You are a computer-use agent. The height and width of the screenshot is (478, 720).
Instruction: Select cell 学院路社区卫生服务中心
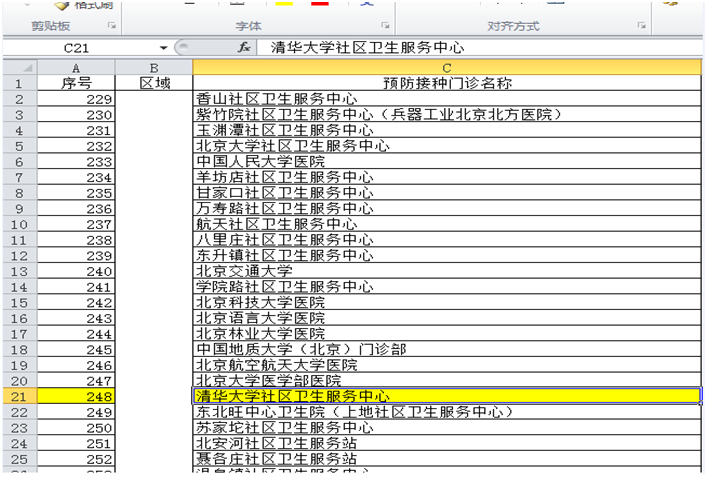click(x=447, y=287)
